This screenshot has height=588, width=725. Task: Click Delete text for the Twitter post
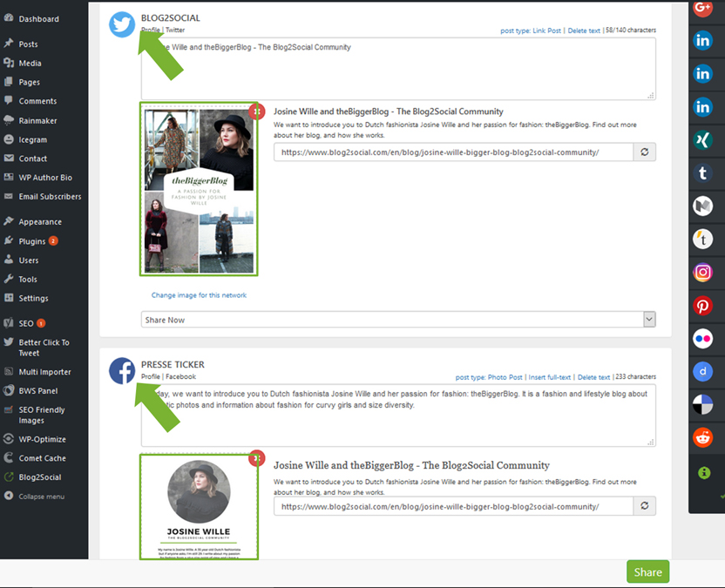coord(584,30)
